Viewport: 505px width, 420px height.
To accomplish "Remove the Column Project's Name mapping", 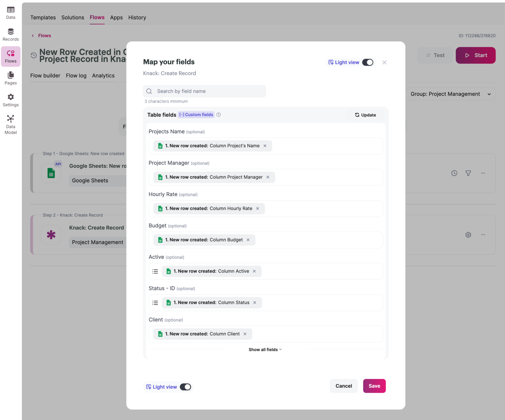I will pyautogui.click(x=265, y=146).
